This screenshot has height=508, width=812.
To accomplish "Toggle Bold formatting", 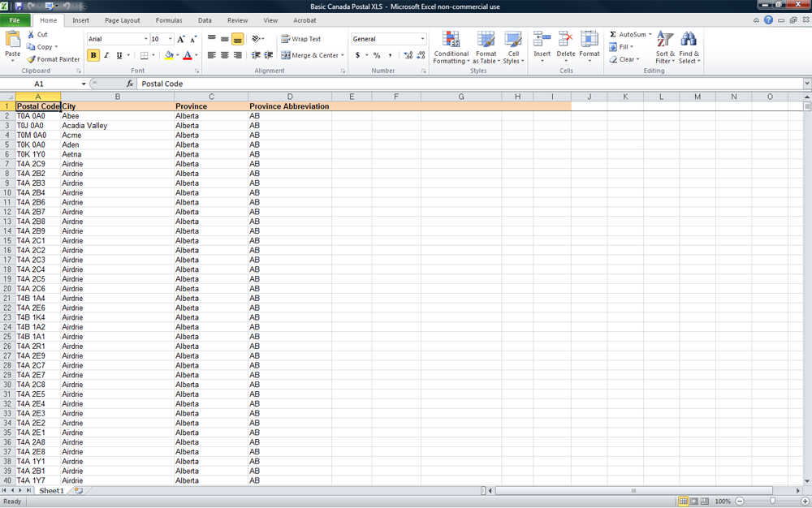I will click(x=93, y=55).
